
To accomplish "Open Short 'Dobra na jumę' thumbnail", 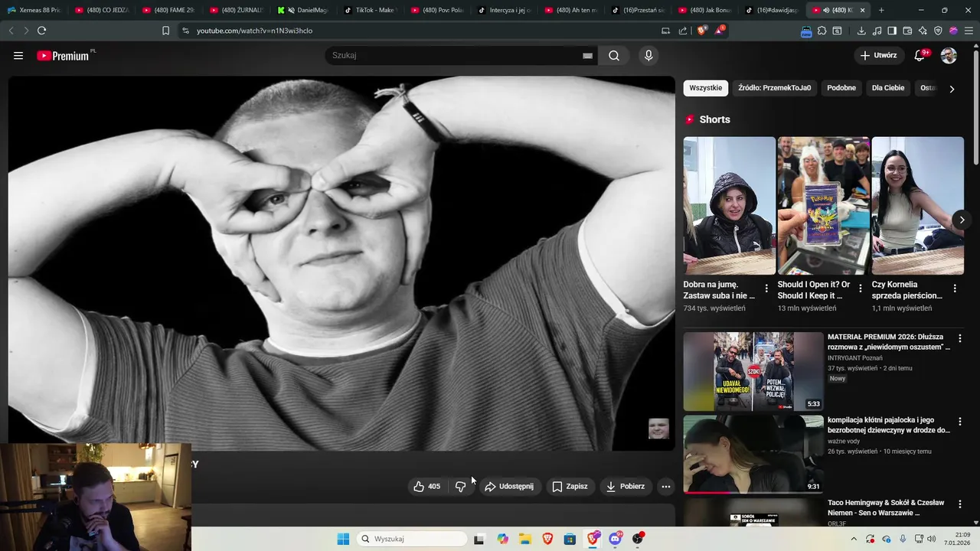I will click(x=730, y=206).
